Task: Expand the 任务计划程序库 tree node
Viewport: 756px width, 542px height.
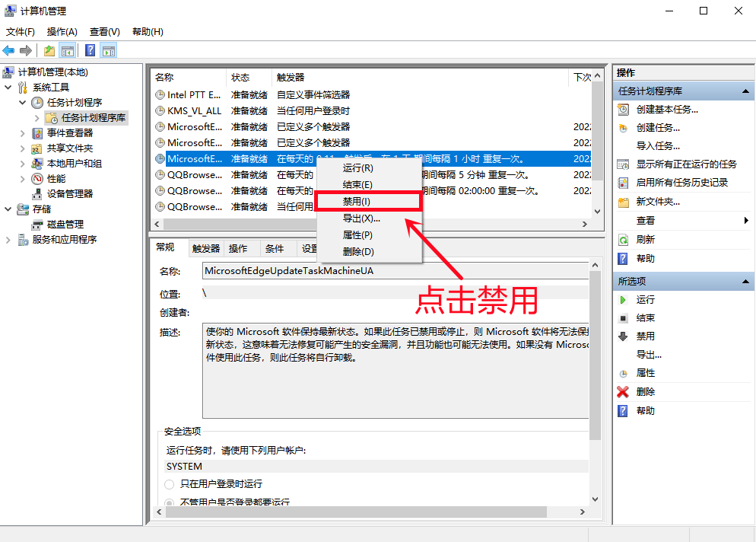Action: 37,118
